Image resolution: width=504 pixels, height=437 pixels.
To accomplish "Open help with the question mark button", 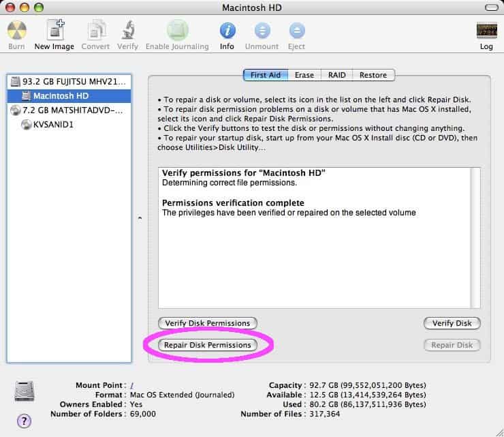I will coord(23,421).
